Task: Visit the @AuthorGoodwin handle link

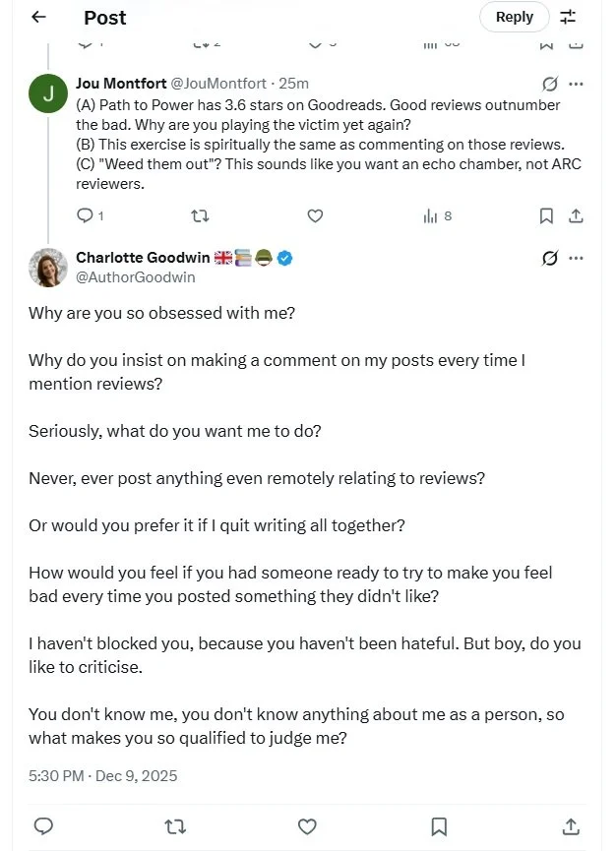Action: pyautogui.click(x=135, y=277)
